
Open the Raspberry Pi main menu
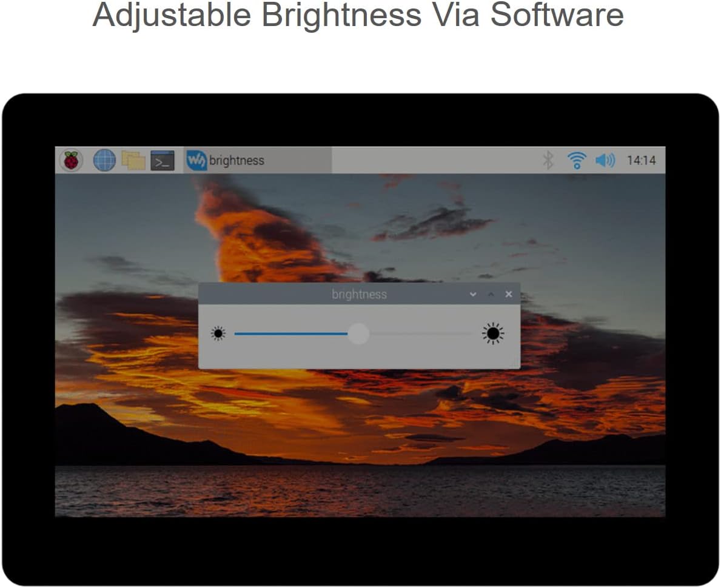coord(71,161)
